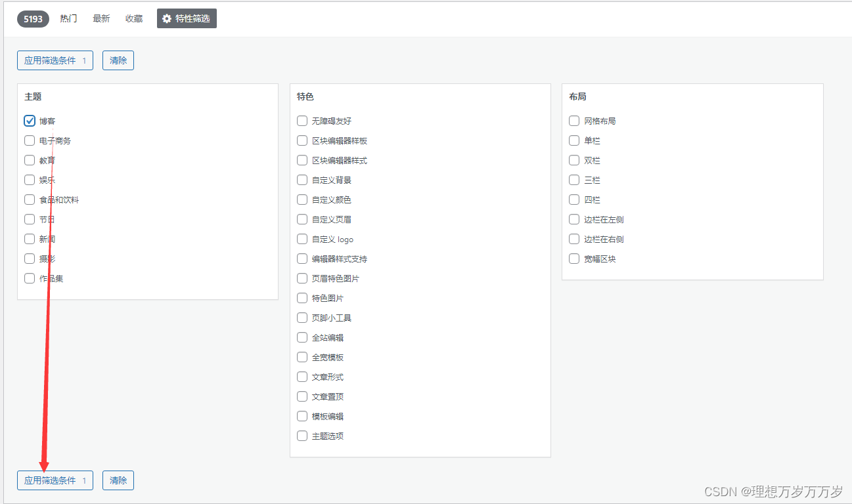Check the 自定义背景 checkbox
This screenshot has height=504, width=852.
tap(302, 180)
